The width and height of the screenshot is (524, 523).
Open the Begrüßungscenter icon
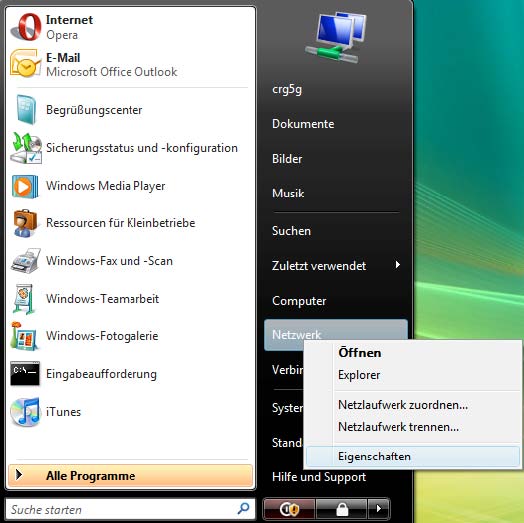[26, 110]
